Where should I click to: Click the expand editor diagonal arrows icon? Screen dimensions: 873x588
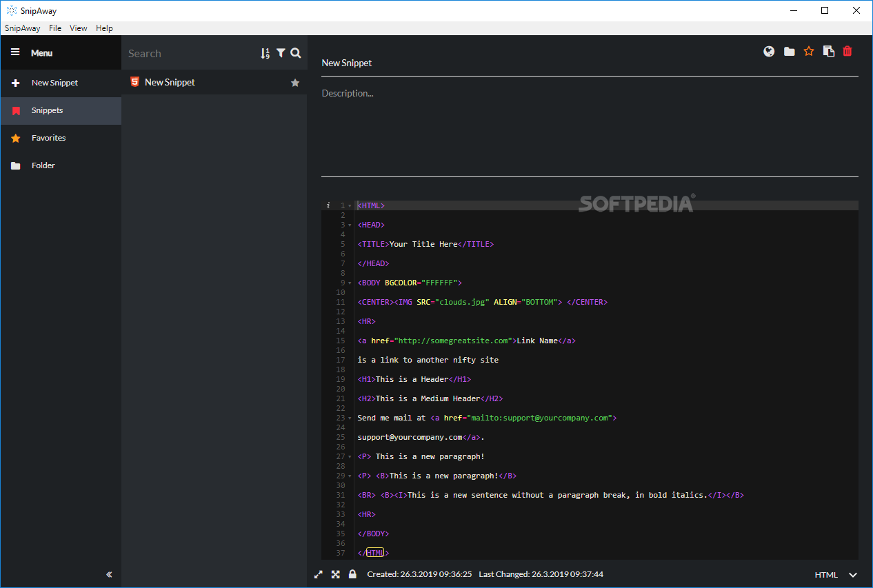[x=319, y=574]
